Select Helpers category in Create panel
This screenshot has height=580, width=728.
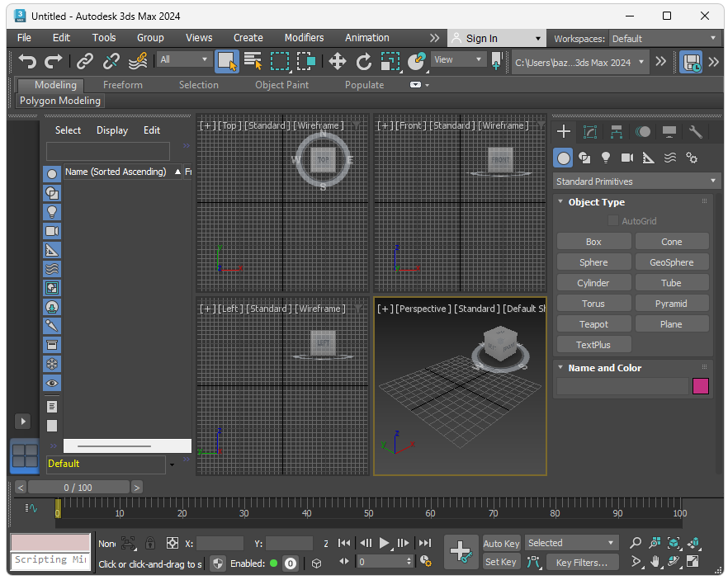[649, 158]
